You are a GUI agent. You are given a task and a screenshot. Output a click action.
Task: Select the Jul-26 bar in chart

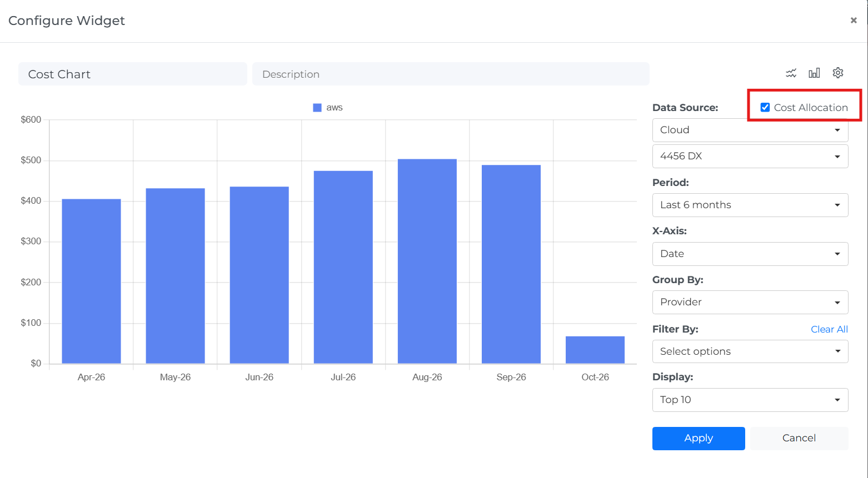pyautogui.click(x=343, y=268)
